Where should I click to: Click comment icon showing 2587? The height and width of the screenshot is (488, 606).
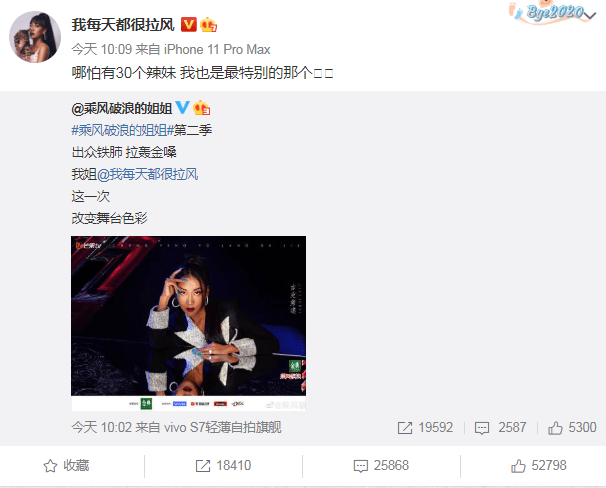[x=482, y=428]
